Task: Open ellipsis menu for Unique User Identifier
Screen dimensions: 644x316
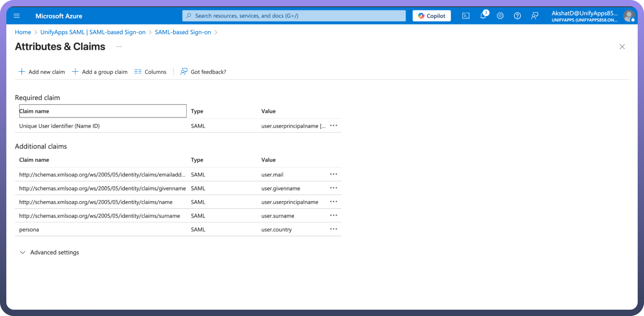Action: pyautogui.click(x=333, y=126)
